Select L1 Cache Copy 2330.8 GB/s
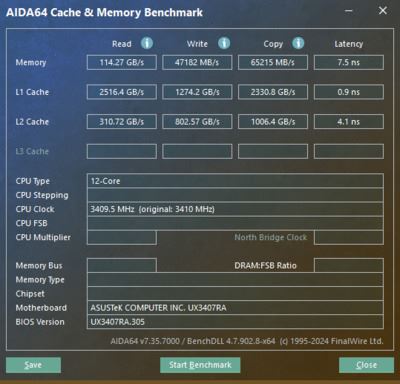This screenshot has height=384, width=400. [x=273, y=92]
